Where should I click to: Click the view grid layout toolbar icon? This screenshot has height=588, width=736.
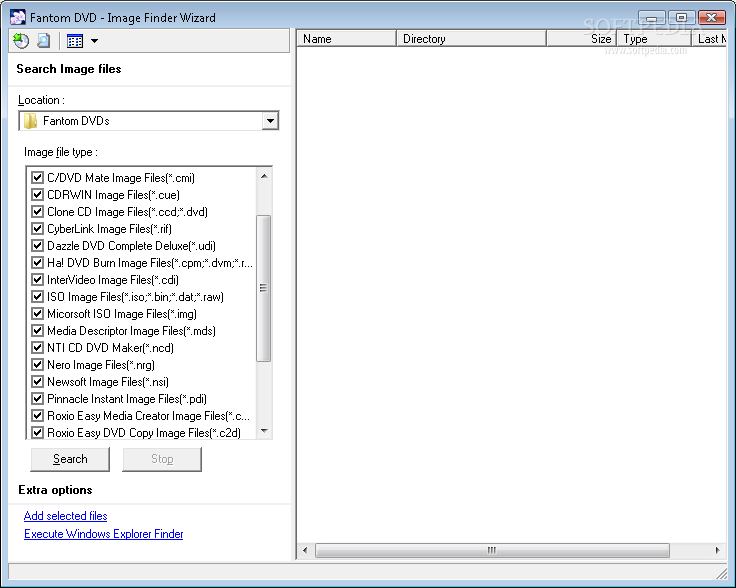click(x=75, y=41)
